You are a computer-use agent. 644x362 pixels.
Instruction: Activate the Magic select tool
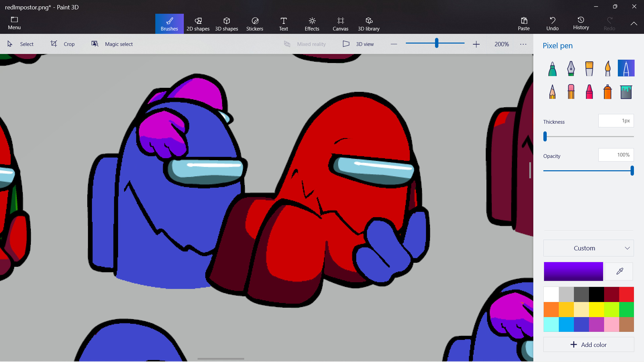coord(112,44)
